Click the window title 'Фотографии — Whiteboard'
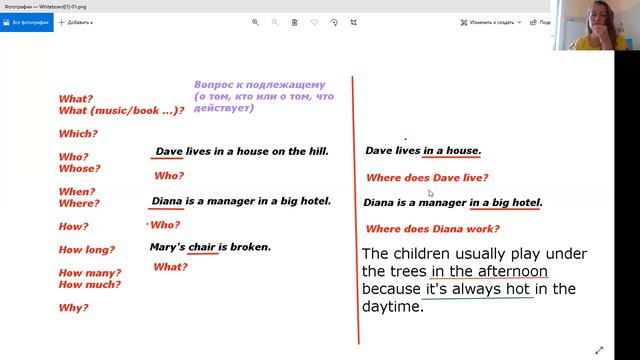Screen dimensions: 640x360 tap(45, 7)
